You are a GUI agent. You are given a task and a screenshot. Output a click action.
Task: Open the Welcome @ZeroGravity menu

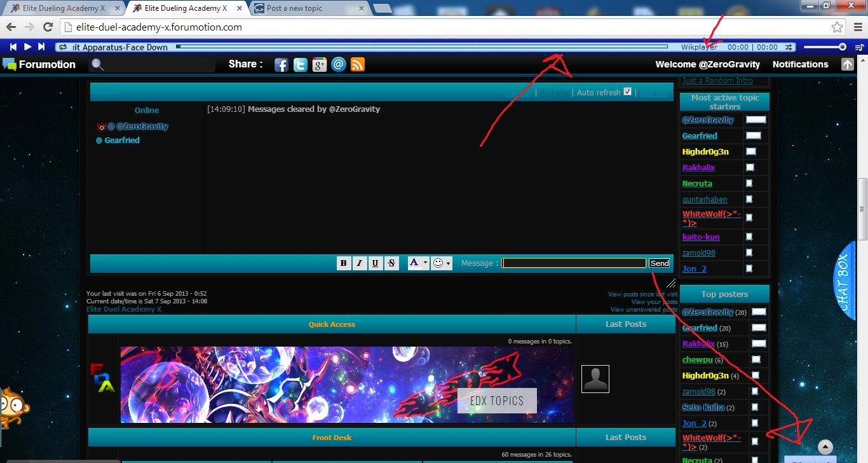point(707,64)
